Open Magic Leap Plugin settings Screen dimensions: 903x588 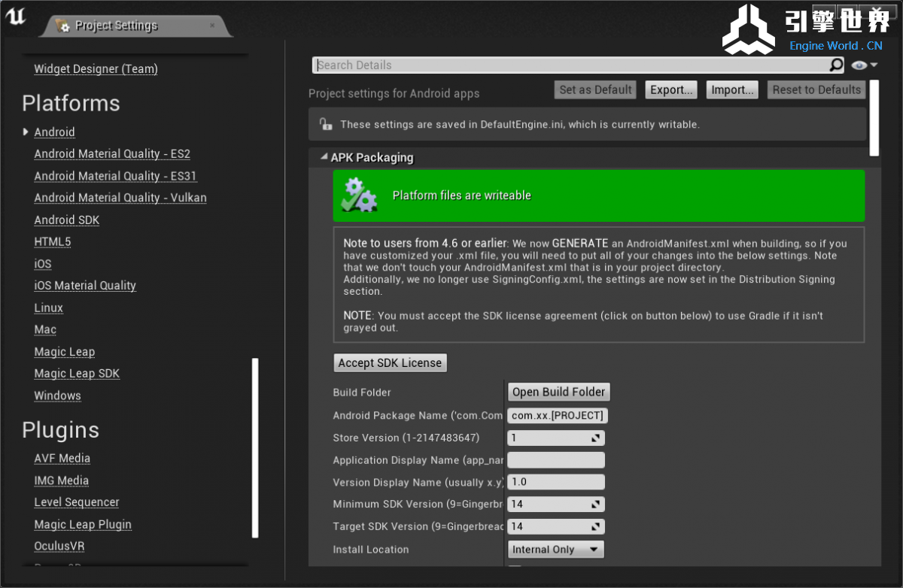click(x=83, y=525)
